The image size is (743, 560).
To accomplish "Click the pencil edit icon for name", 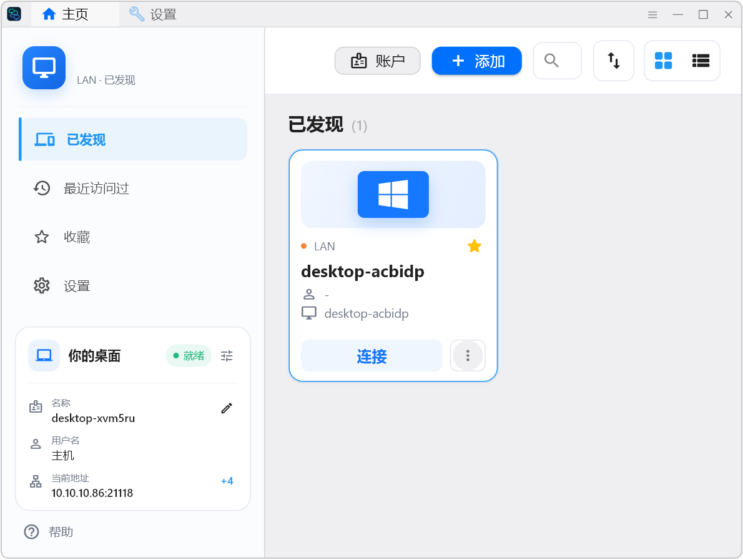I will tap(227, 408).
